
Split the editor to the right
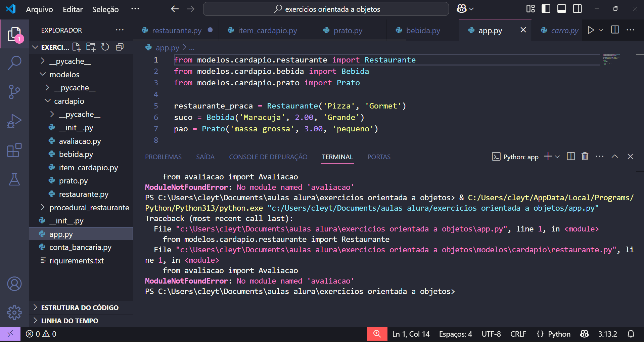point(615,30)
